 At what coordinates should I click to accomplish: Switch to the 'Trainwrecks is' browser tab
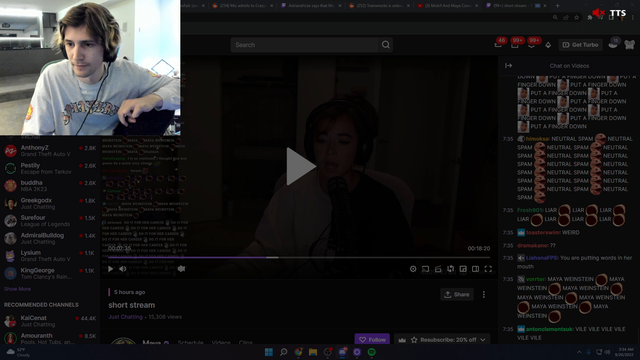pos(380,6)
